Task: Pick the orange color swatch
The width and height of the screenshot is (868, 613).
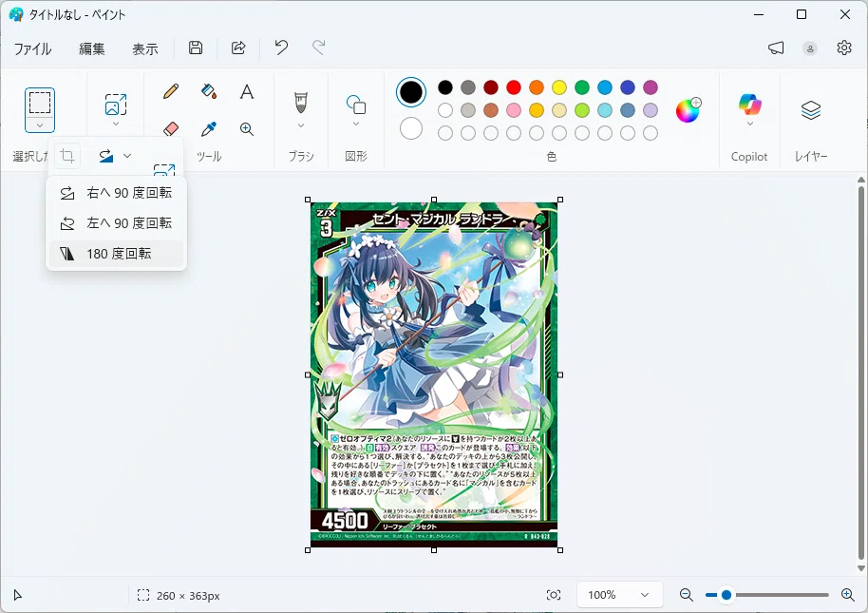Action: click(x=537, y=86)
